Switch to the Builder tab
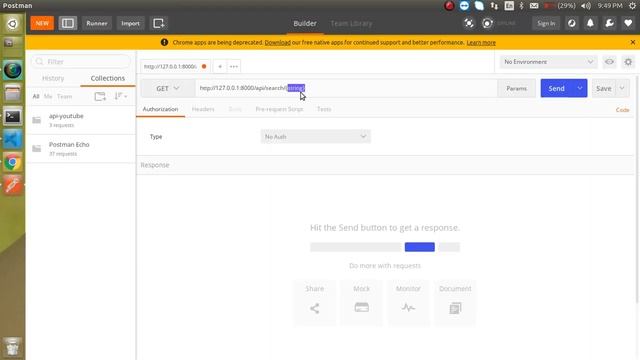Screen dimensions: 640x360 [305, 23]
